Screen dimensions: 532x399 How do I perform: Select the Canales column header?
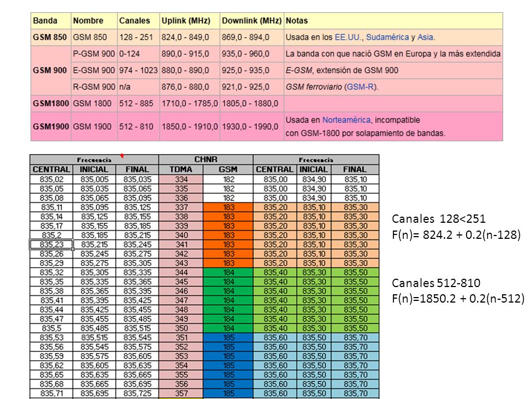click(139, 21)
